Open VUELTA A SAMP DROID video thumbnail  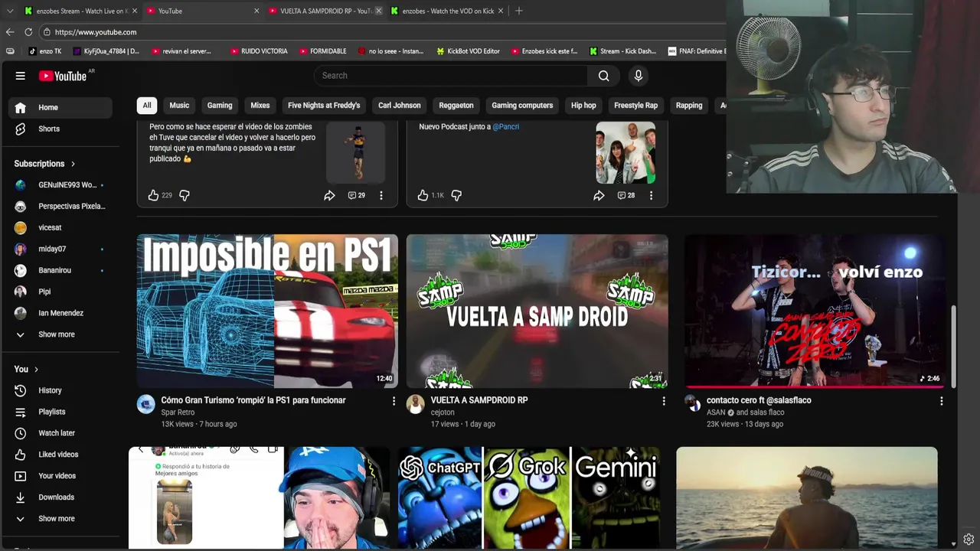537,311
